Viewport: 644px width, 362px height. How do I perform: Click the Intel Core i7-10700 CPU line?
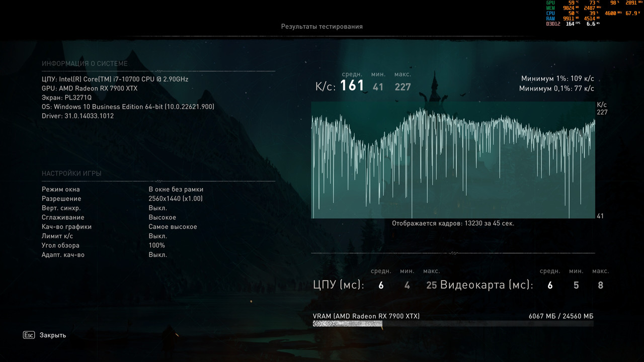(115, 79)
